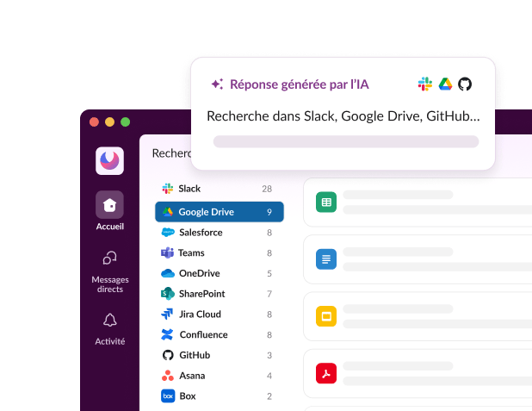532x411 pixels.
Task: Open the green Sheets file icon
Action: pos(326,202)
